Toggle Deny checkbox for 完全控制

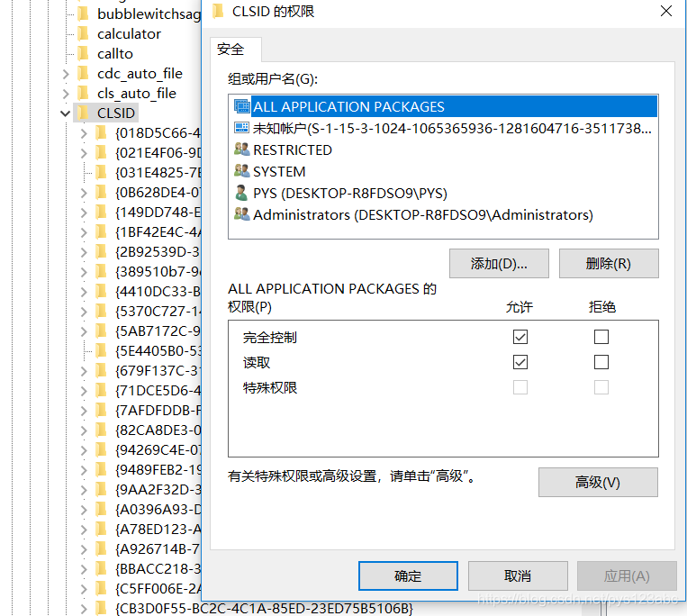pyautogui.click(x=601, y=337)
